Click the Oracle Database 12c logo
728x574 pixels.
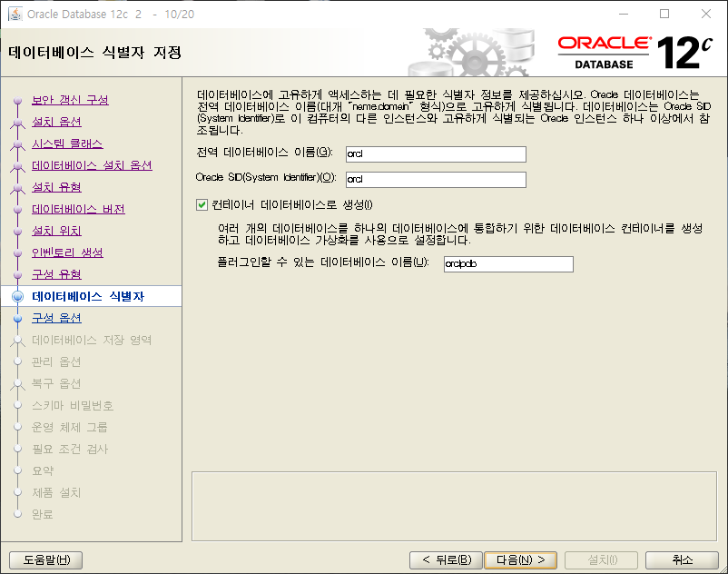[x=635, y=53]
